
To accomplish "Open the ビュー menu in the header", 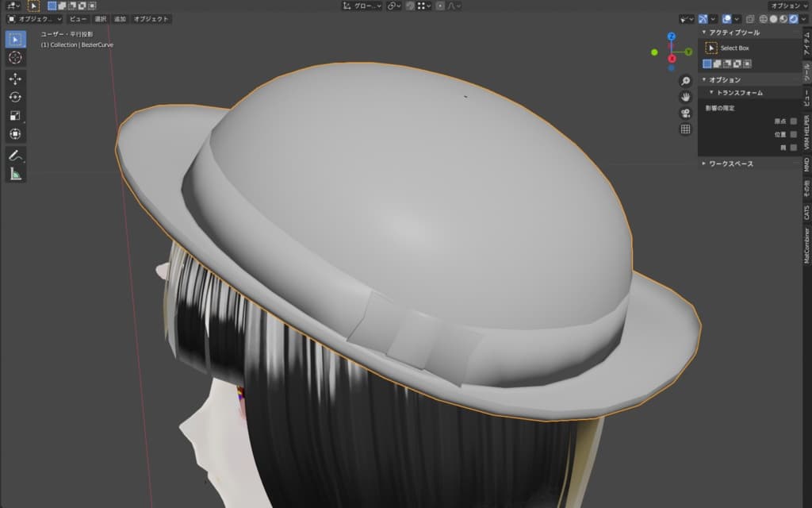I will coord(78,18).
